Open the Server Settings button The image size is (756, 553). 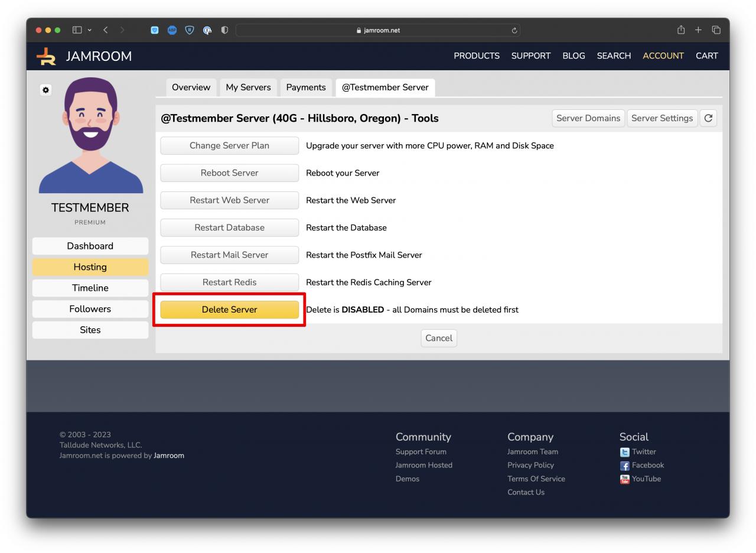pos(661,118)
